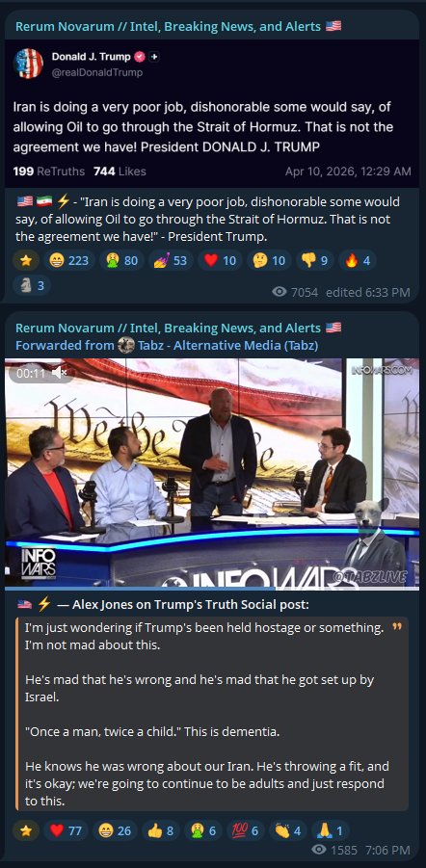Click the star reaction on the first post
Screen dimensions: 426x868
[x=25, y=259]
